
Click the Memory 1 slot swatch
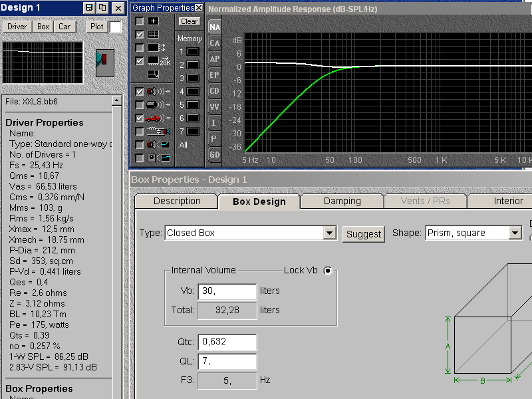(192, 51)
